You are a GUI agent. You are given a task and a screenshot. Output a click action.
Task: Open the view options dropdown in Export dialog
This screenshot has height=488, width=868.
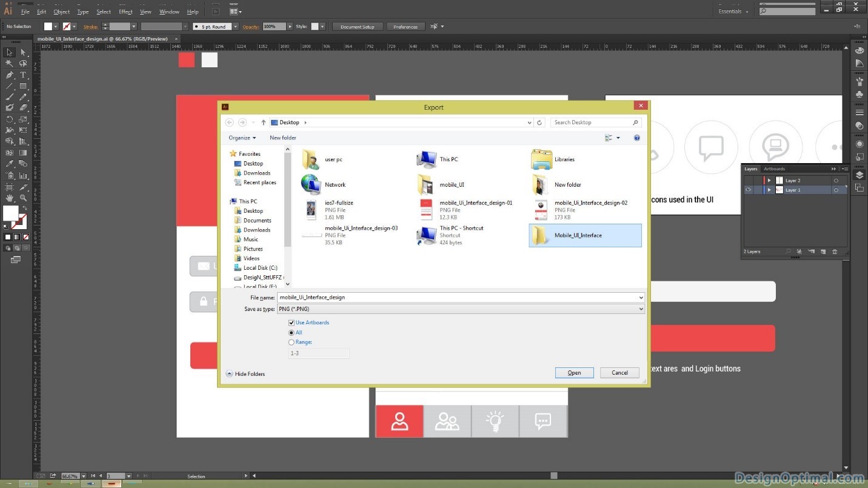point(618,138)
